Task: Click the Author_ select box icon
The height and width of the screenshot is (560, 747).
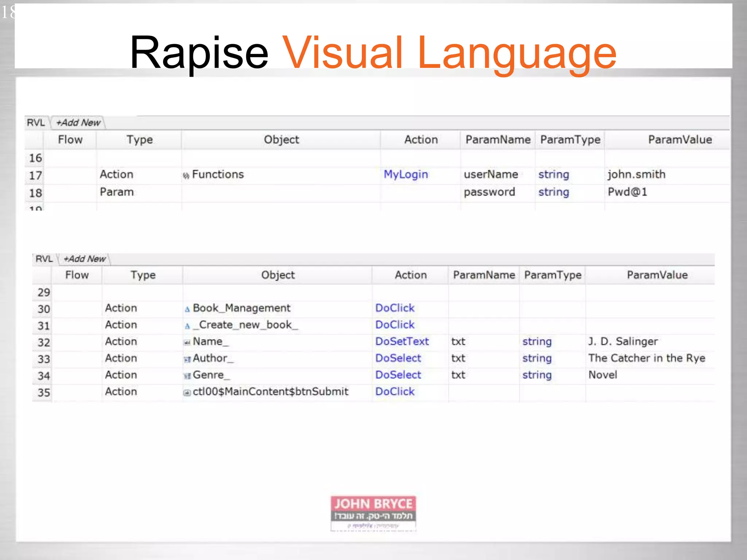Action: pyautogui.click(x=187, y=359)
